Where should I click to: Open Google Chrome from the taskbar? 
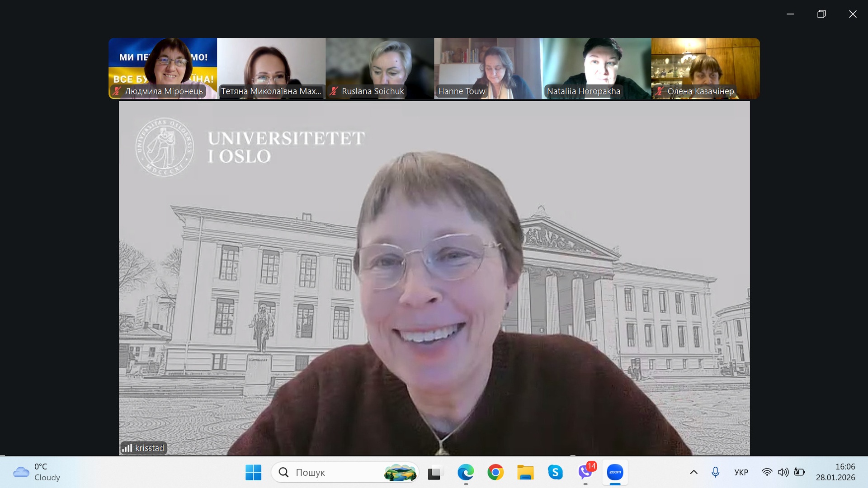click(x=495, y=472)
